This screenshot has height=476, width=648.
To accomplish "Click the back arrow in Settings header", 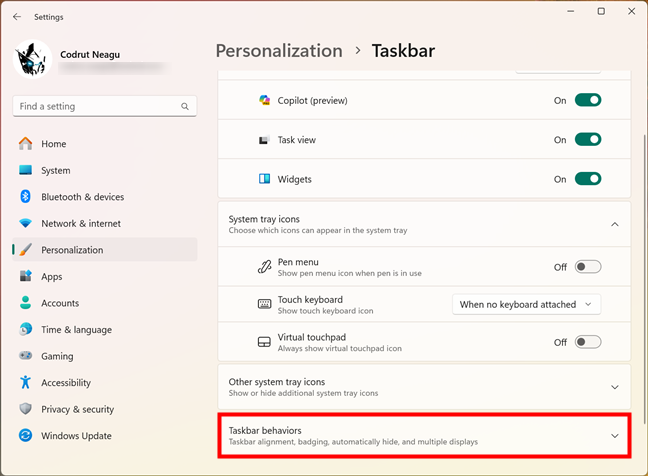I will tap(17, 17).
